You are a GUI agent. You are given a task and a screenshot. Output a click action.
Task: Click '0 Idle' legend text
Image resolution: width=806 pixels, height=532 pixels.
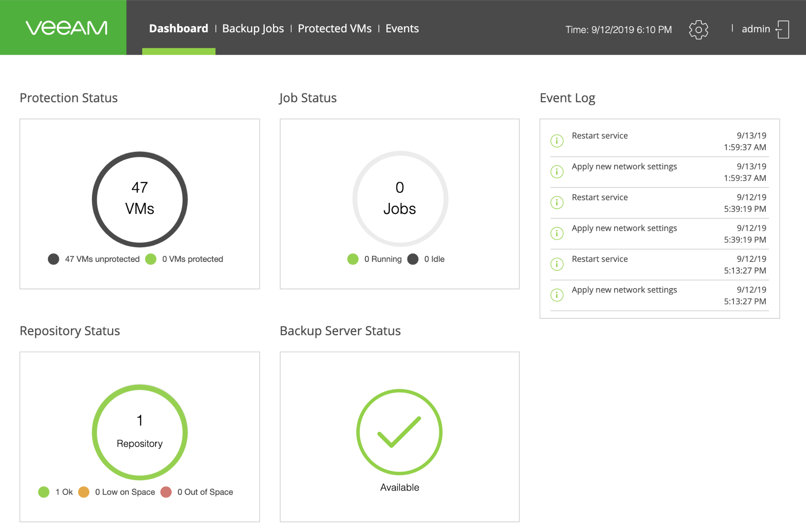pos(434,259)
